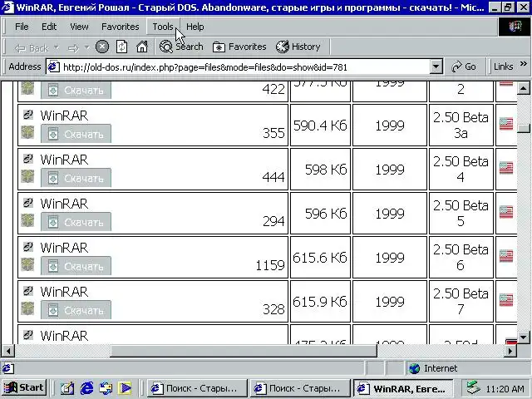532x399 pixels.
Task: Click the link icon in Beta 6 row
Action: (x=27, y=247)
